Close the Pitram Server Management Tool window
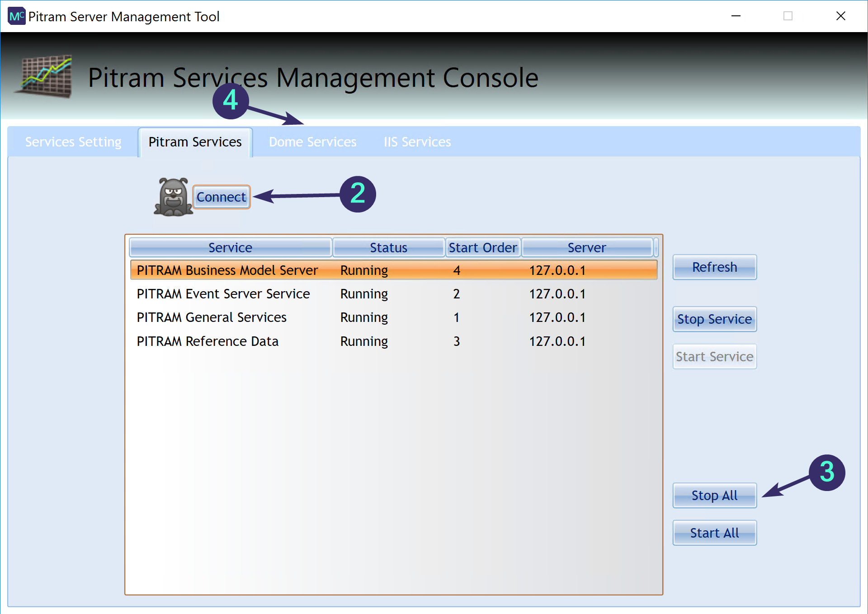868x614 pixels. click(x=840, y=16)
